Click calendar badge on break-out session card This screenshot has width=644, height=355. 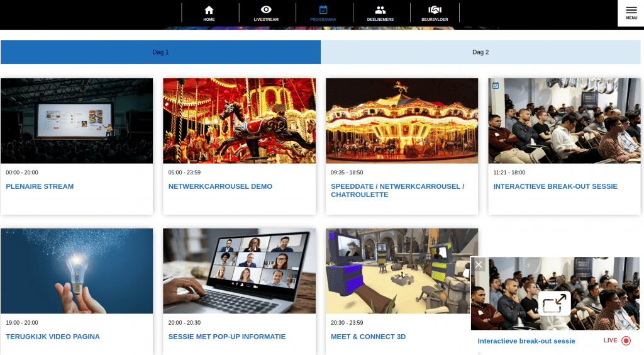point(496,86)
